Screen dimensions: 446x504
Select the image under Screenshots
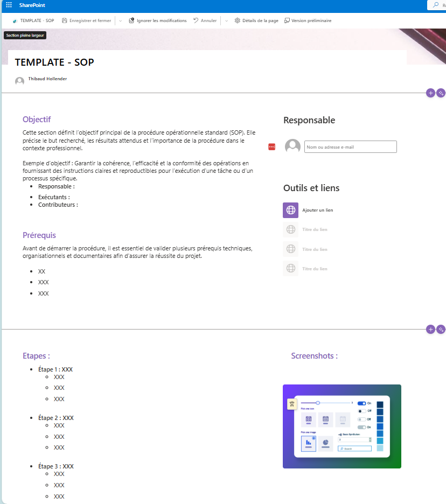coord(342,426)
